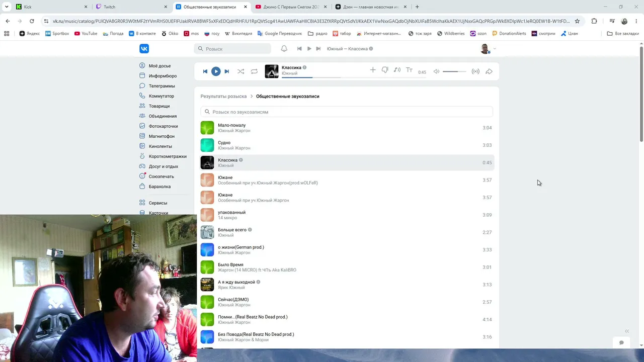Mute the volume speaker icon
The image size is (644, 362).
436,71
